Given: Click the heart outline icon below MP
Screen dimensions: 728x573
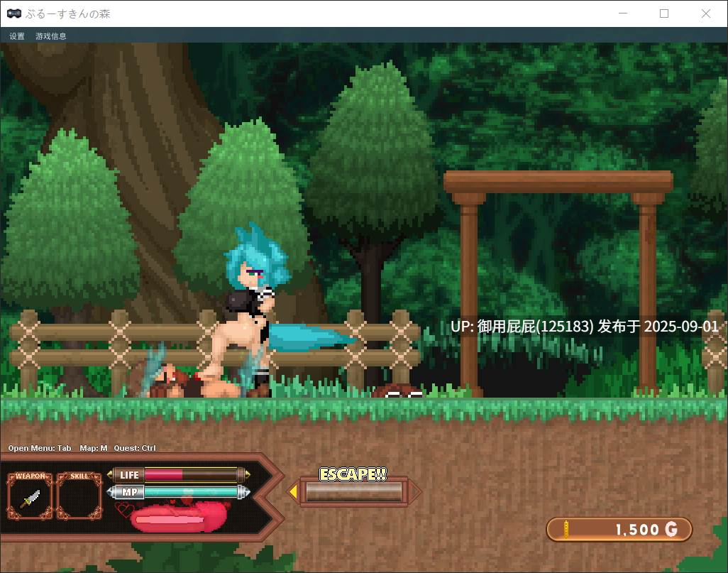Looking at the screenshot, I should (x=123, y=509).
